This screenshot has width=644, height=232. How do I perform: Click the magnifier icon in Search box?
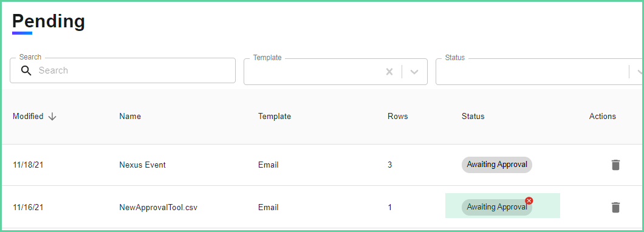click(x=26, y=70)
